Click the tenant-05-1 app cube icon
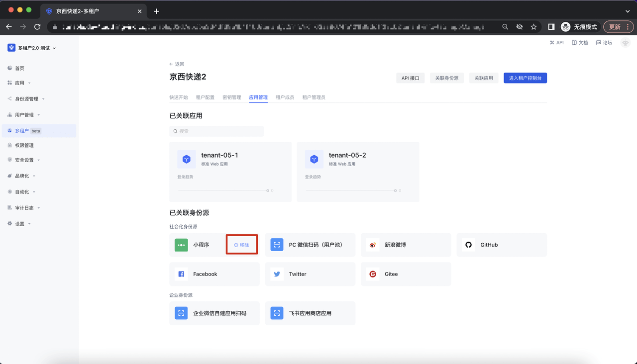Screen dimensions: 637x364 tap(187, 159)
